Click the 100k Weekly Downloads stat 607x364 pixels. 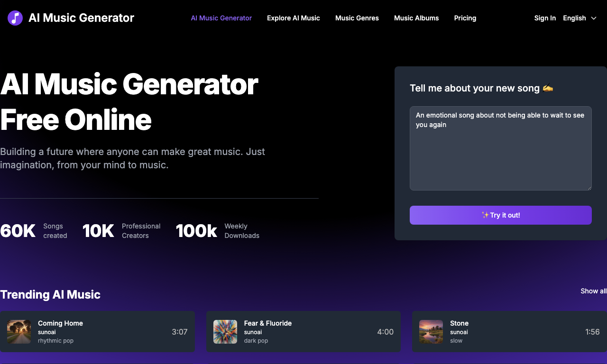(x=218, y=231)
